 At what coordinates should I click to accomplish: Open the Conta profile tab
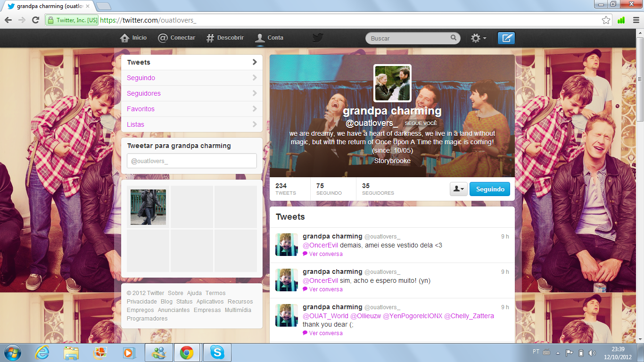269,38
